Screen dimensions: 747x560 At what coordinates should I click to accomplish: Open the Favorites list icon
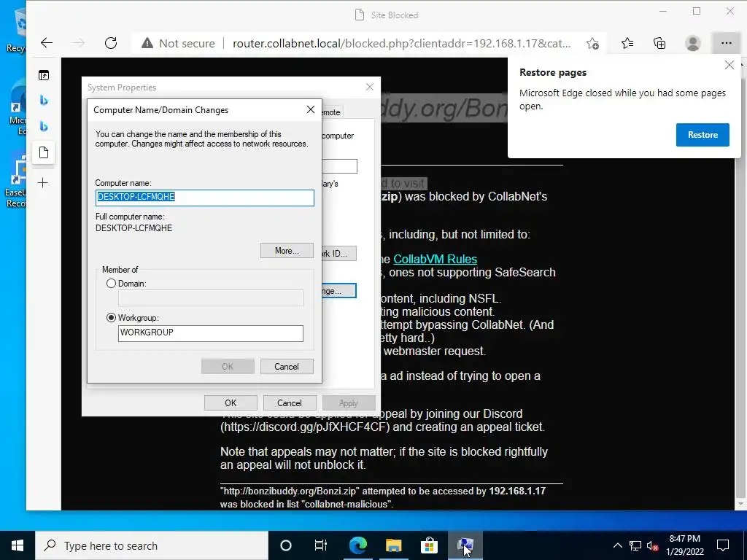[627, 43]
